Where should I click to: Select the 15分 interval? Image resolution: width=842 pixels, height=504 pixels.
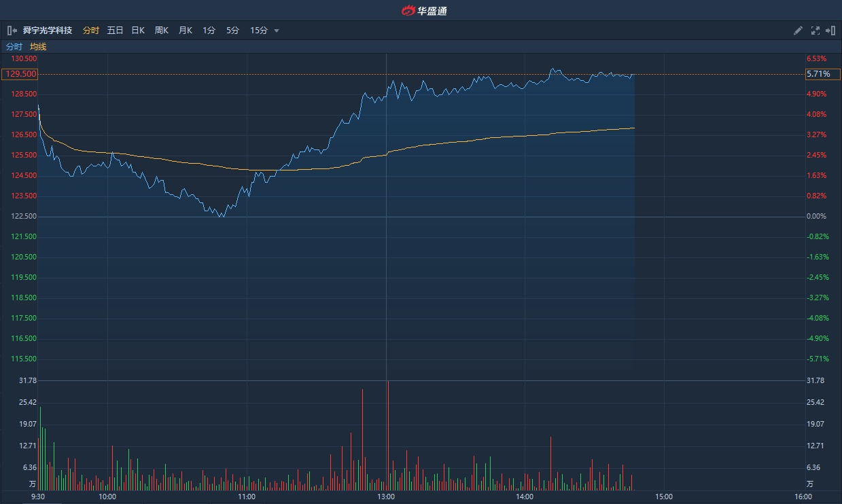[258, 31]
